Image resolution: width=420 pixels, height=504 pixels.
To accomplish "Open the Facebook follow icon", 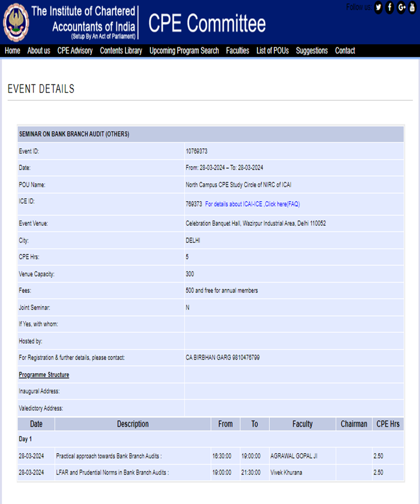I will 390,7.
